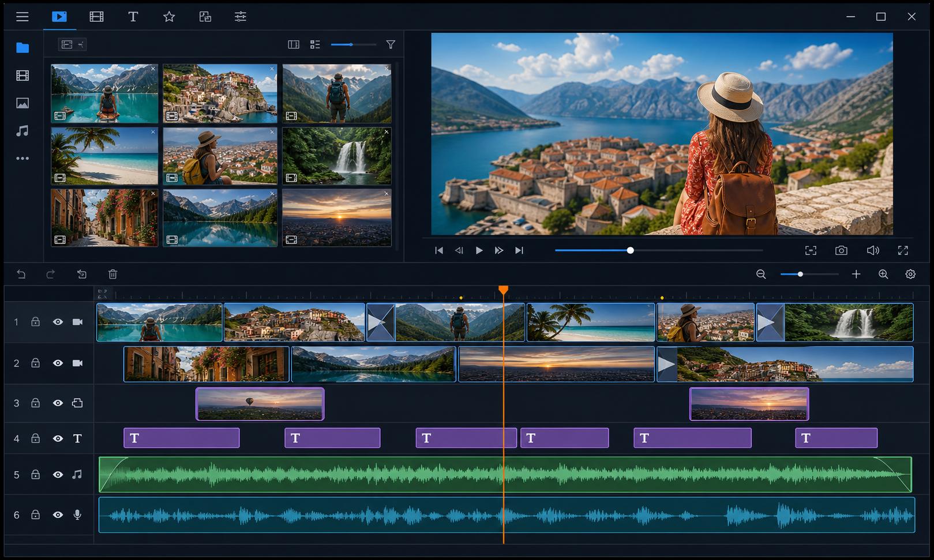Jump to start of preview
The width and height of the screenshot is (934, 560).
[439, 250]
